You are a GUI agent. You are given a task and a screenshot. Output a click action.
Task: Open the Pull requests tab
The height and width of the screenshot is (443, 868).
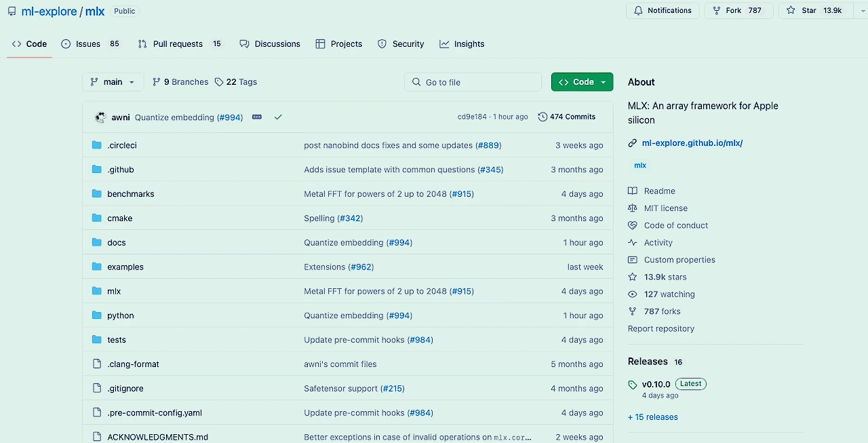point(180,44)
